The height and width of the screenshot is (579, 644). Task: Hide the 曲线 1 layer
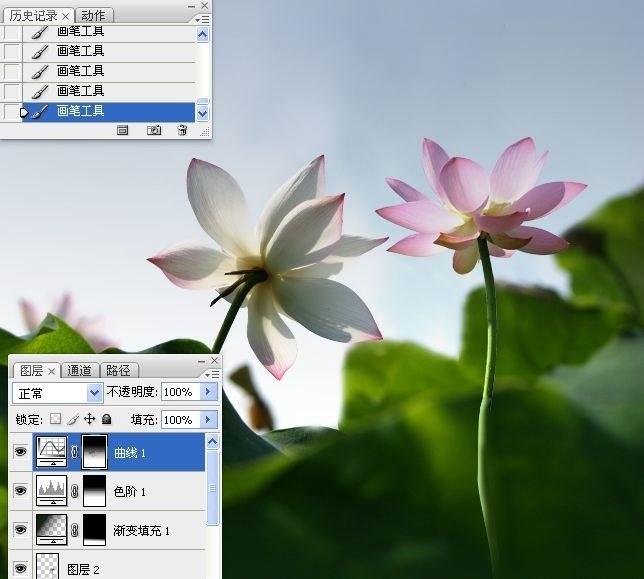(x=21, y=452)
